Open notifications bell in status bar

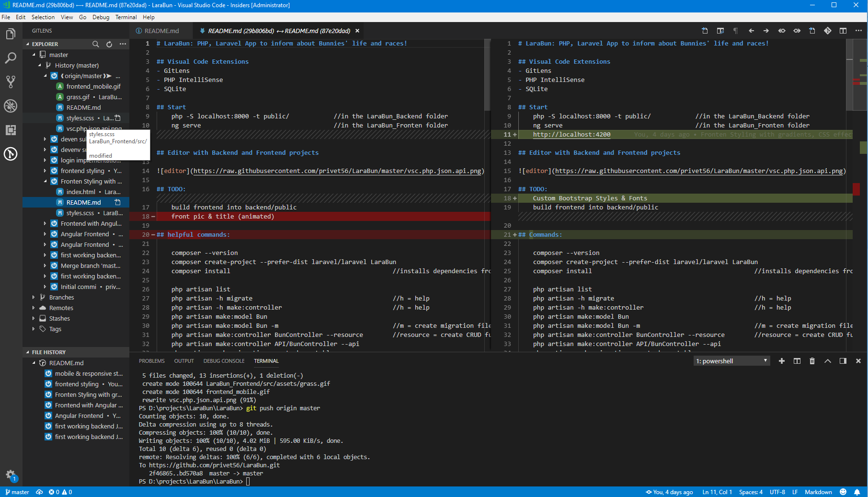[x=857, y=492]
